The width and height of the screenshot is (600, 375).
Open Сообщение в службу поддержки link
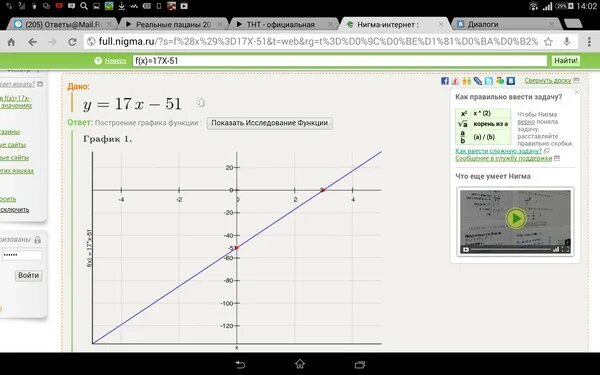coord(503,158)
